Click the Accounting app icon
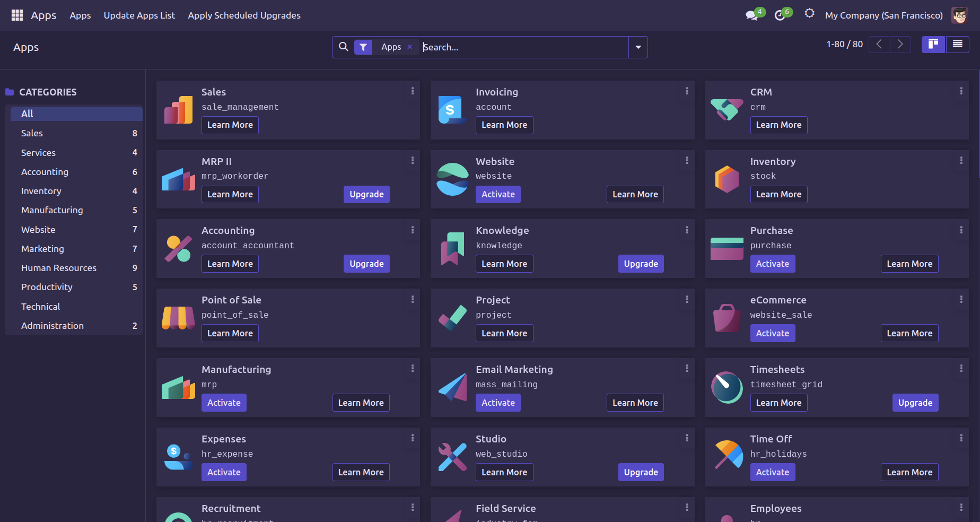Image resolution: width=980 pixels, height=522 pixels. (x=178, y=249)
